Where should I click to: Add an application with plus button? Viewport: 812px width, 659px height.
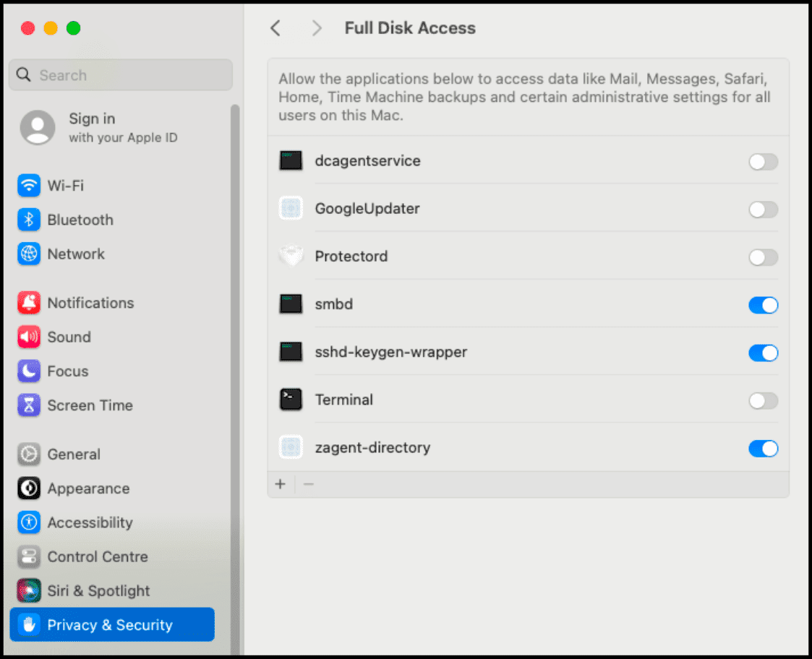point(281,484)
